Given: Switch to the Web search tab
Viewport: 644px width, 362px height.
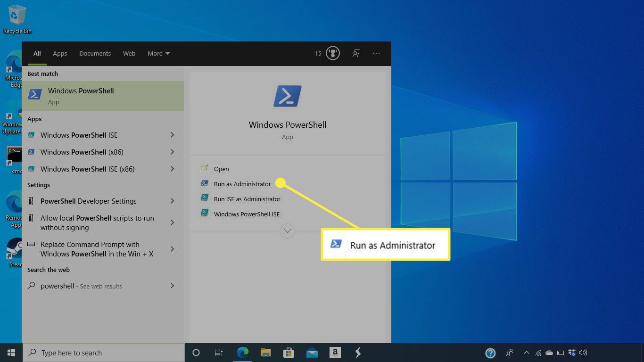Looking at the screenshot, I should coord(129,53).
